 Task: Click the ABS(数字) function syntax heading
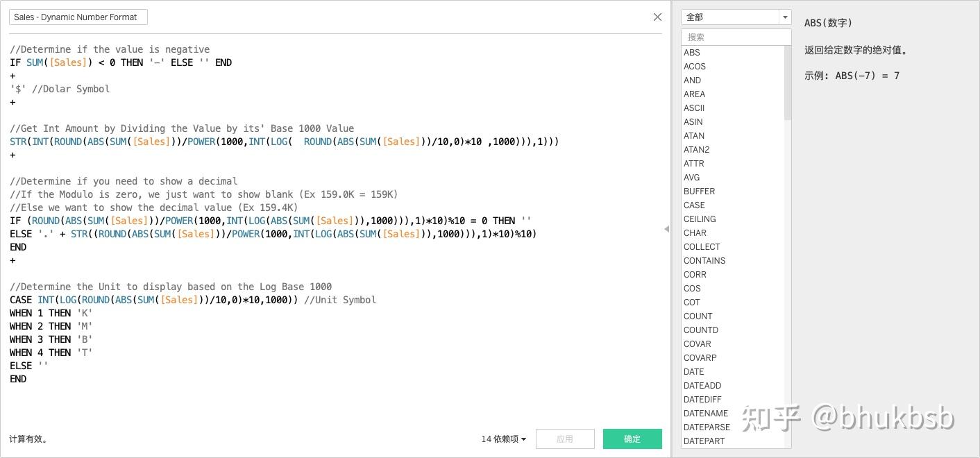(x=828, y=23)
